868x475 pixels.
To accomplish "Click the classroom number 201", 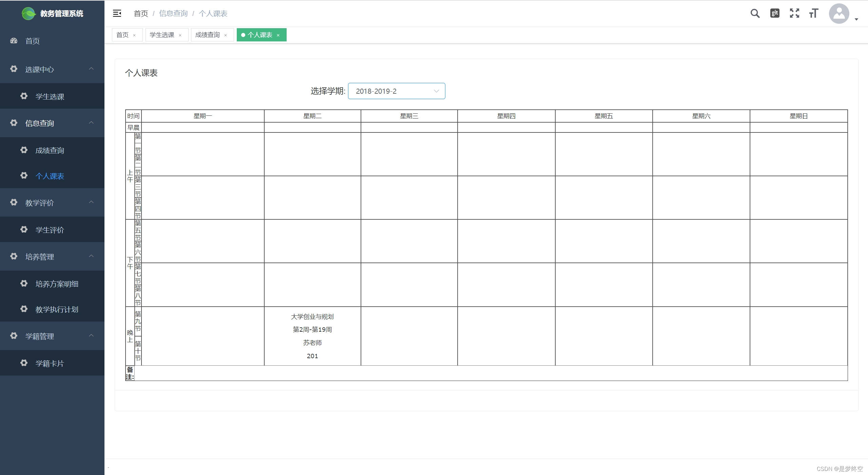I will click(312, 356).
